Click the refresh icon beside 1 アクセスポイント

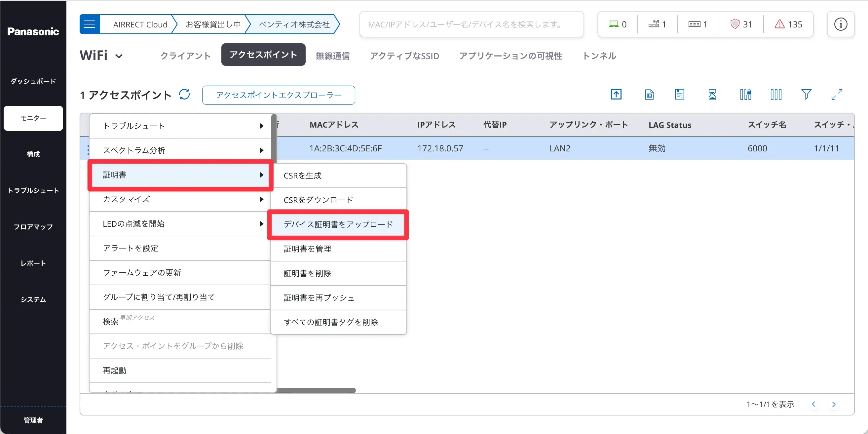click(x=184, y=95)
